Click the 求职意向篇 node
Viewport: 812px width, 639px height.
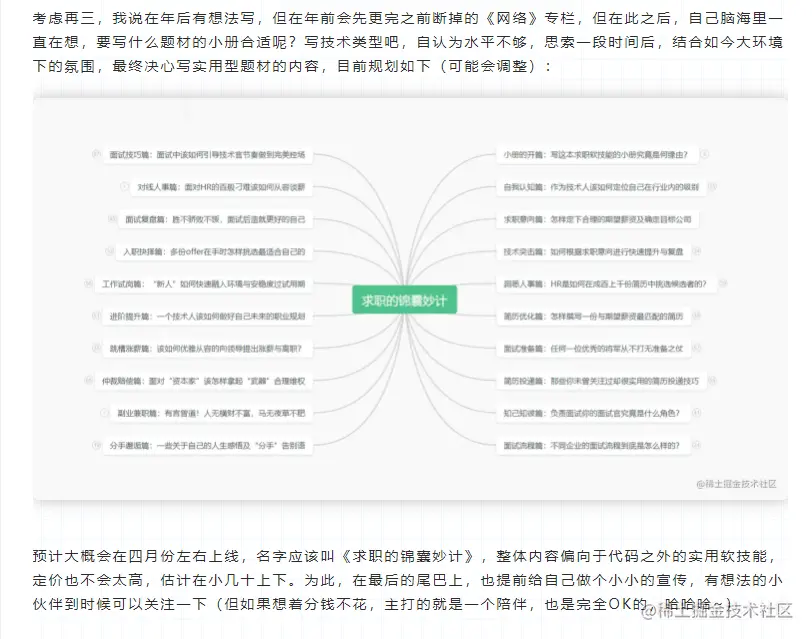(598, 219)
